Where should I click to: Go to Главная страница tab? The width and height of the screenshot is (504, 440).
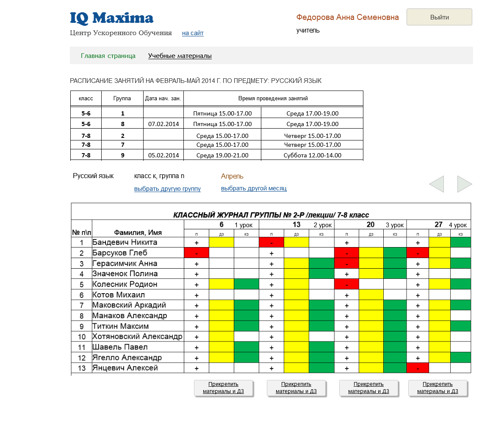coord(108,56)
